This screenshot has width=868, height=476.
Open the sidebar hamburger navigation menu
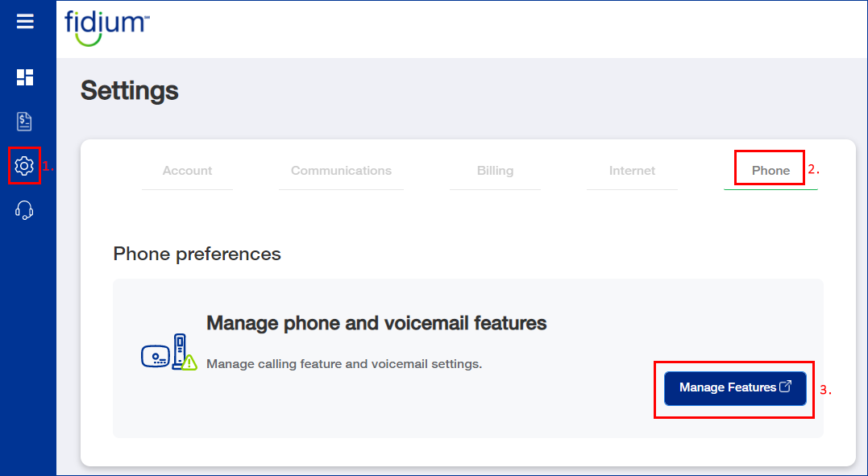pos(25,21)
